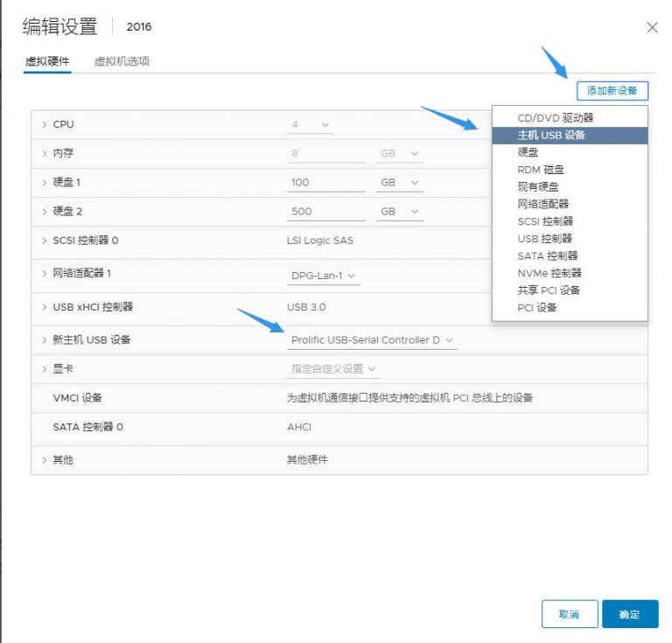672x643 pixels.
Task: Add a 网络适配器 from the menu
Action: tap(542, 204)
